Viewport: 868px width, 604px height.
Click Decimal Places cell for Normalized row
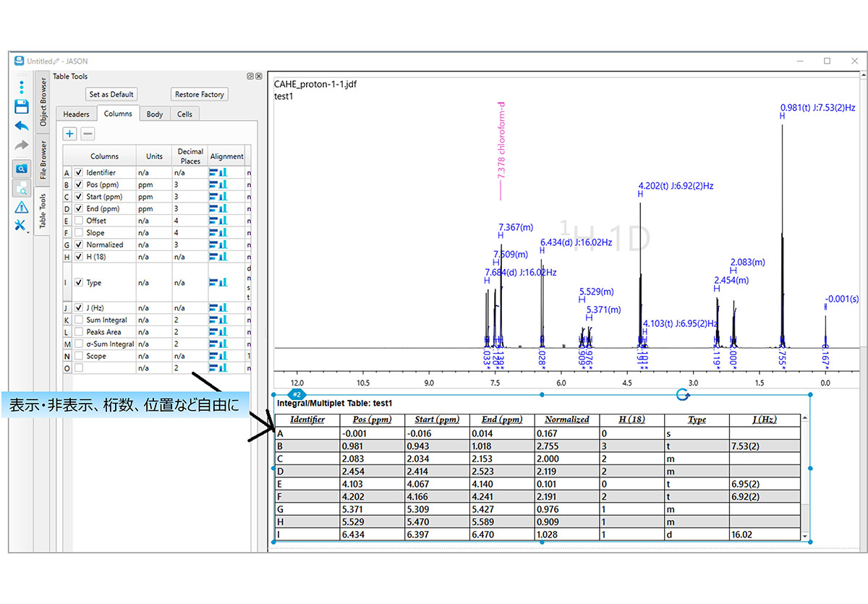coord(189,244)
